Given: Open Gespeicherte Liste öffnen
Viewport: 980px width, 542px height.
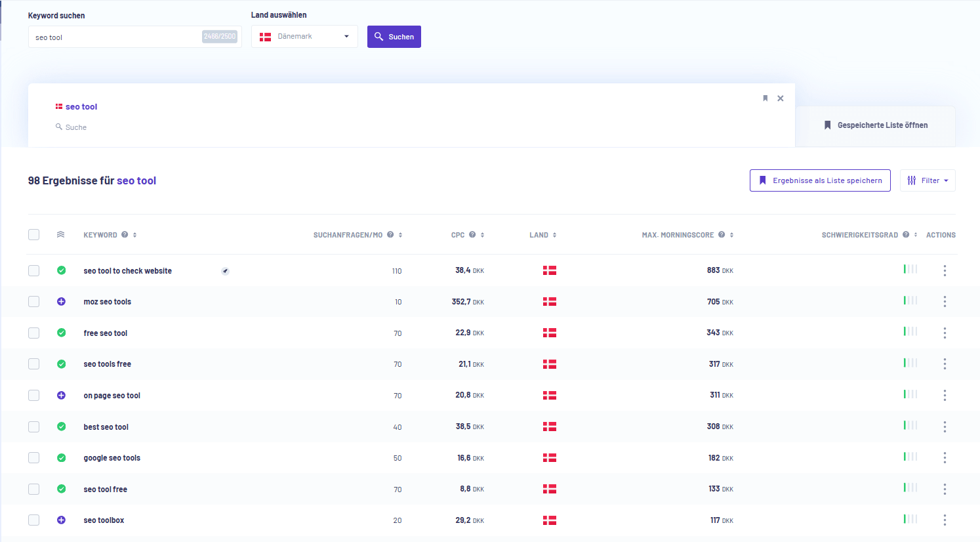Looking at the screenshot, I should (x=876, y=125).
